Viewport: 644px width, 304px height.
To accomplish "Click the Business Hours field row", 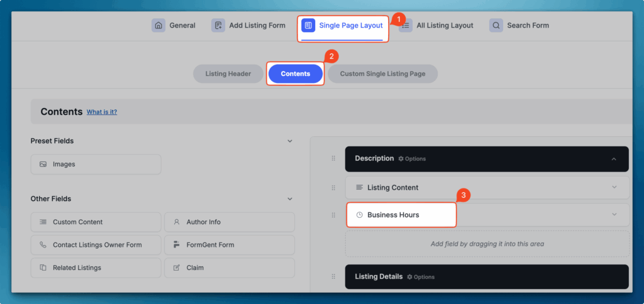I will click(x=401, y=215).
